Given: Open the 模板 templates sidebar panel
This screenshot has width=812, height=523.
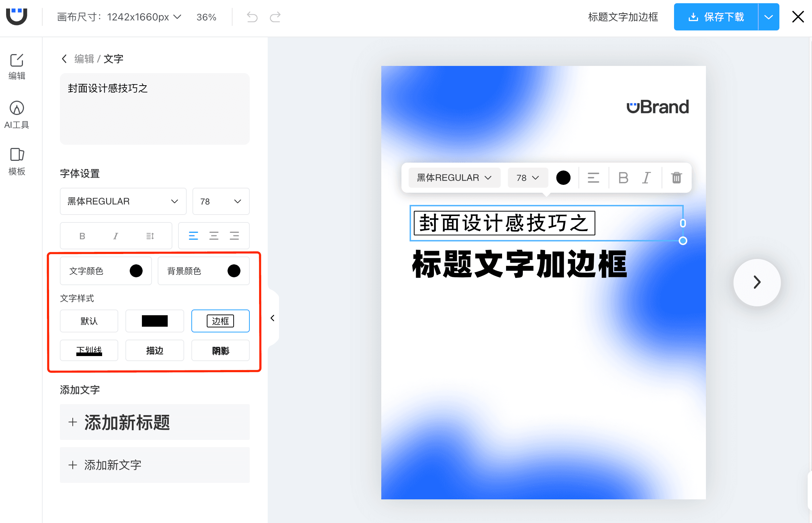Looking at the screenshot, I should pyautogui.click(x=17, y=162).
